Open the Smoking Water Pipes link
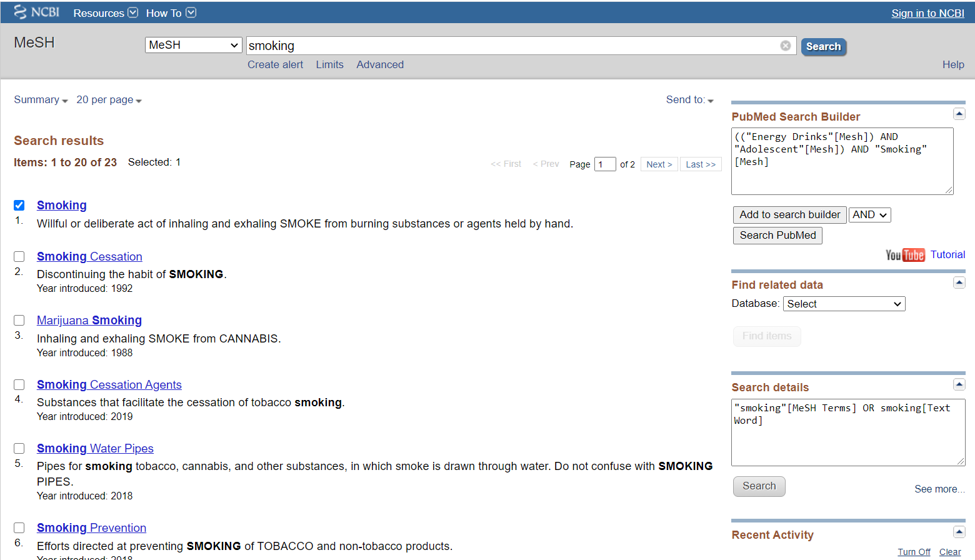 (95, 449)
